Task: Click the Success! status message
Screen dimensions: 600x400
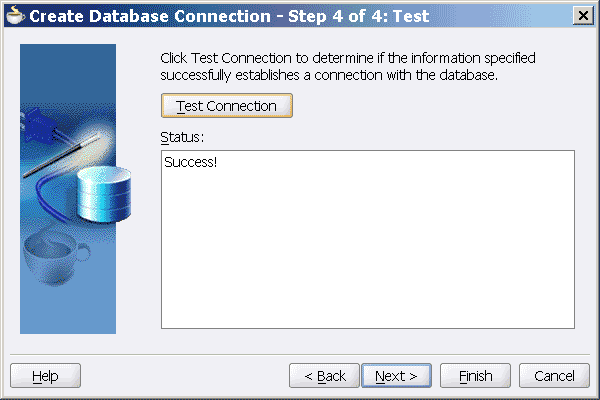Action: coord(191,163)
